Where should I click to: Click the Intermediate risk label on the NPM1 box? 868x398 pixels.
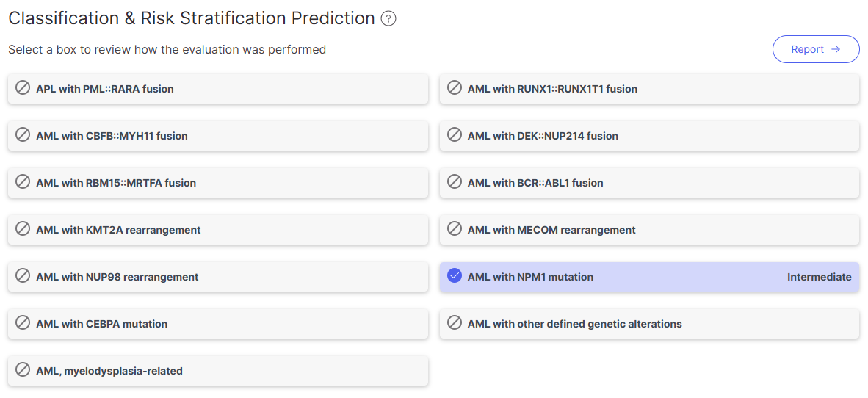coord(819,277)
